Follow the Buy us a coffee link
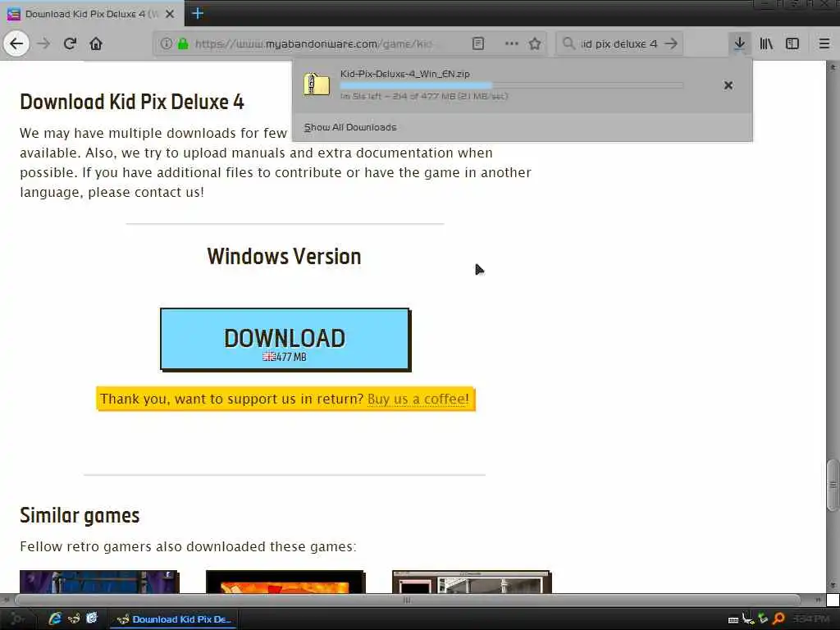Image resolution: width=840 pixels, height=630 pixels. point(418,399)
